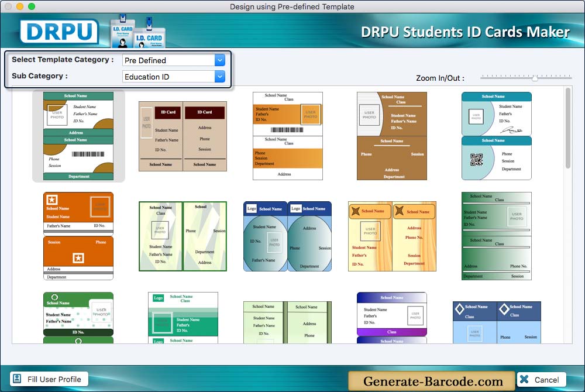Select the brown School Name Class template
The width and height of the screenshot is (585, 392).
tap(392, 136)
